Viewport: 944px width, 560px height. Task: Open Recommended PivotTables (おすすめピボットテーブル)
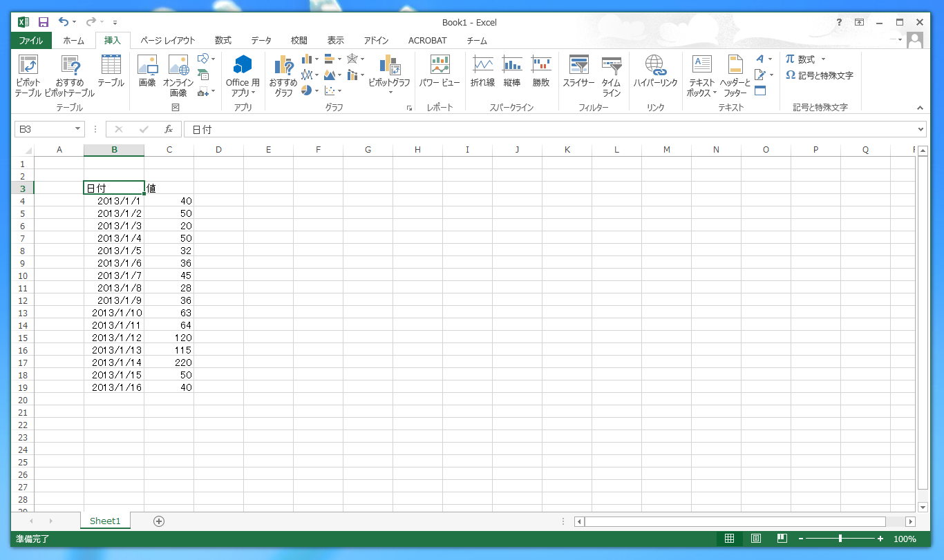pyautogui.click(x=70, y=76)
